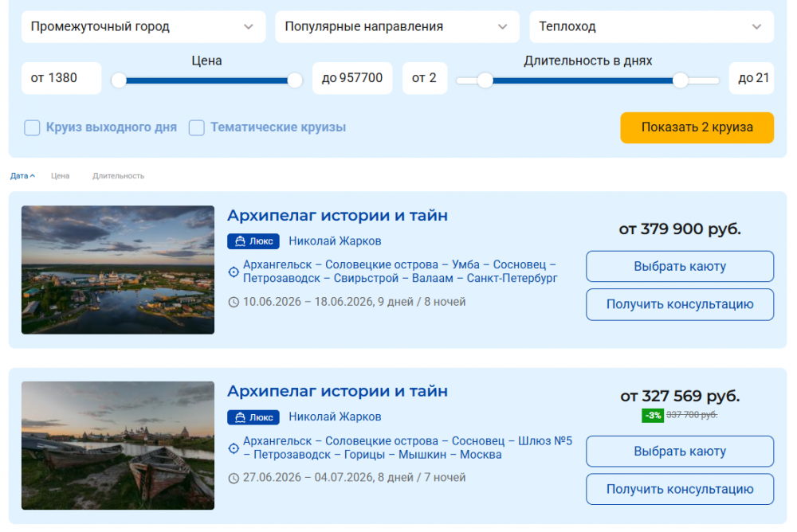The height and width of the screenshot is (532, 797).
Task: Request Получить консультацию for the 327 569 руб. cruise
Action: (680, 489)
